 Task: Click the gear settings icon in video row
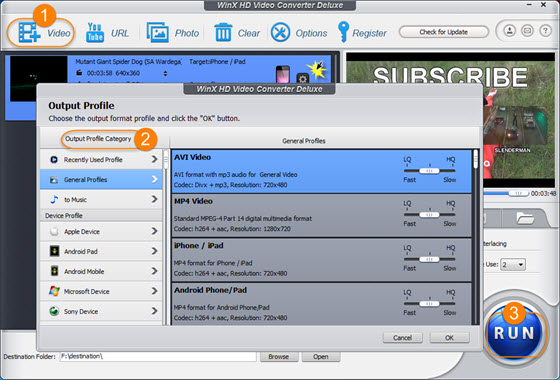(302, 78)
